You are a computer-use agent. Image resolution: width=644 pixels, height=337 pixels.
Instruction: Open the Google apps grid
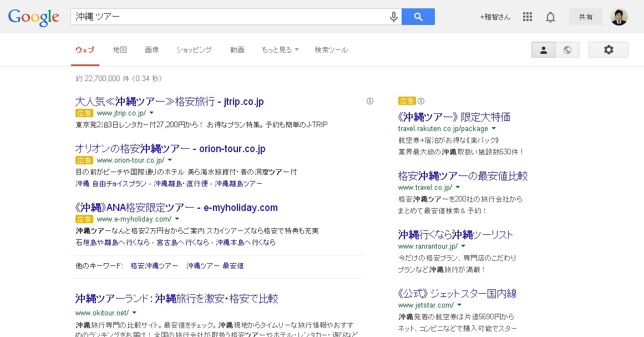click(x=528, y=17)
